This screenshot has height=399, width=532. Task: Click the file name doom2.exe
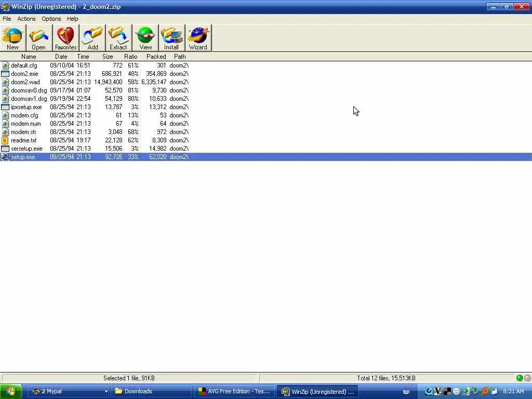24,74
